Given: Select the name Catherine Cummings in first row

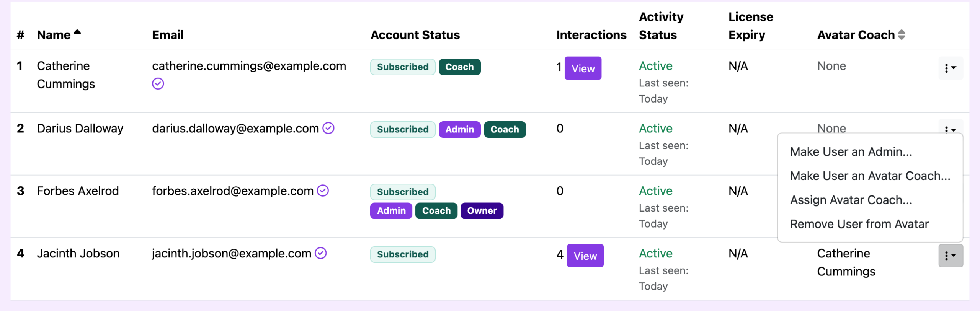Looking at the screenshot, I should (66, 75).
